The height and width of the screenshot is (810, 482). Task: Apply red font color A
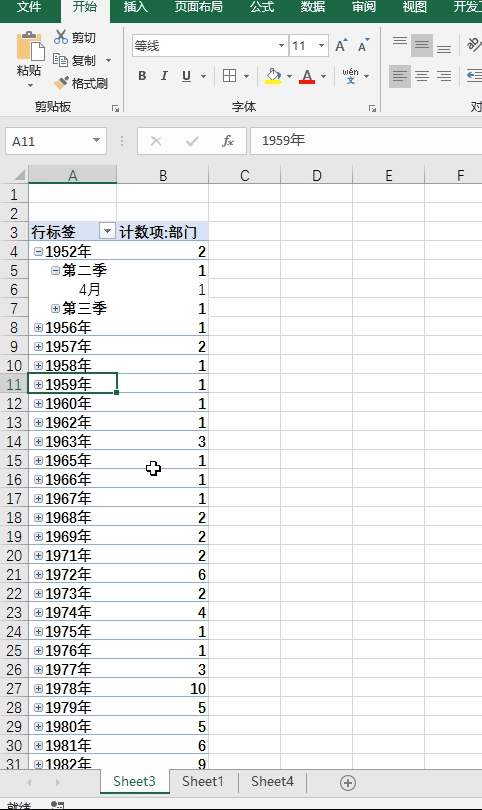tap(307, 76)
